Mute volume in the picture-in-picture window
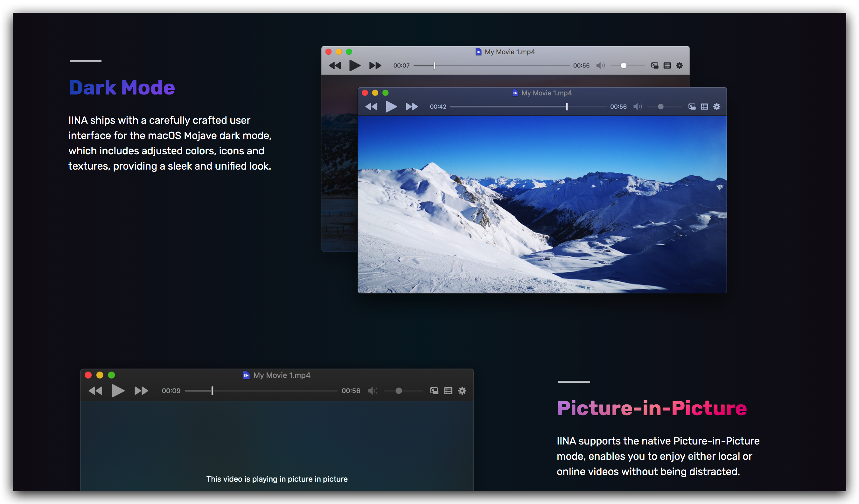Viewport: 859px width, 504px height. 373,391
